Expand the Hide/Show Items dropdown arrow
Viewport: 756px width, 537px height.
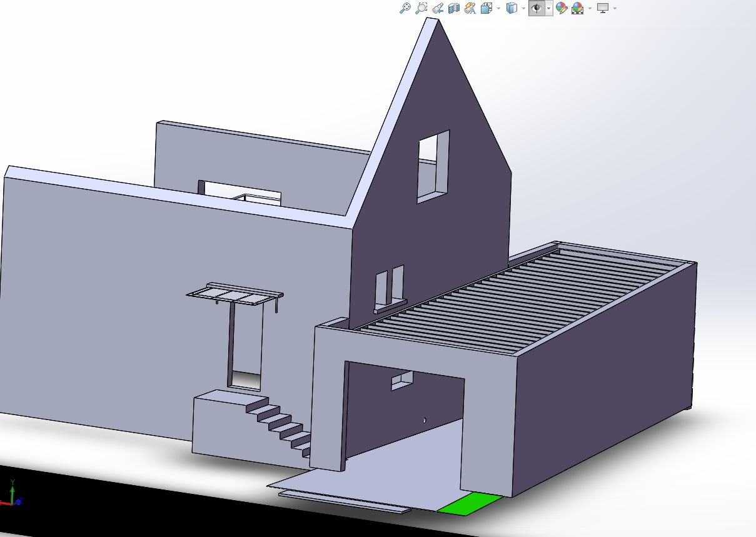[548, 8]
